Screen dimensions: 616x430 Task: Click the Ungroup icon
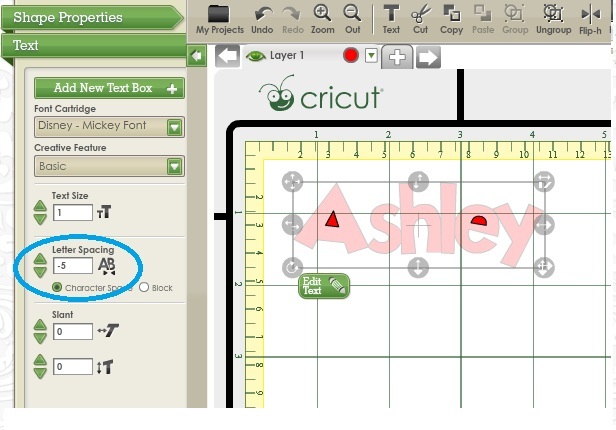click(x=554, y=19)
